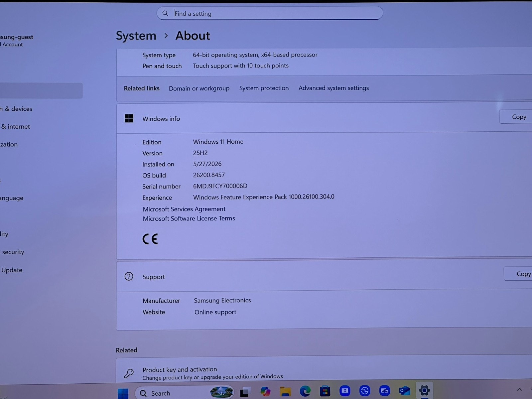Show hidden system tray icons

tap(520, 390)
